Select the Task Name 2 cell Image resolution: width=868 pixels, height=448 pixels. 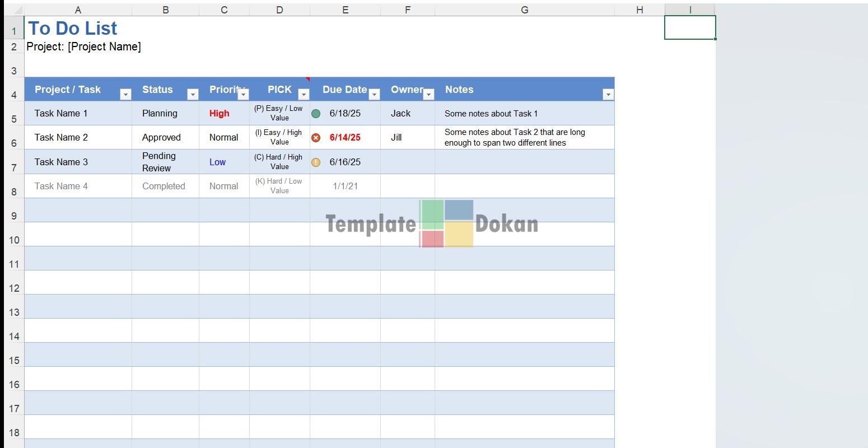point(61,137)
